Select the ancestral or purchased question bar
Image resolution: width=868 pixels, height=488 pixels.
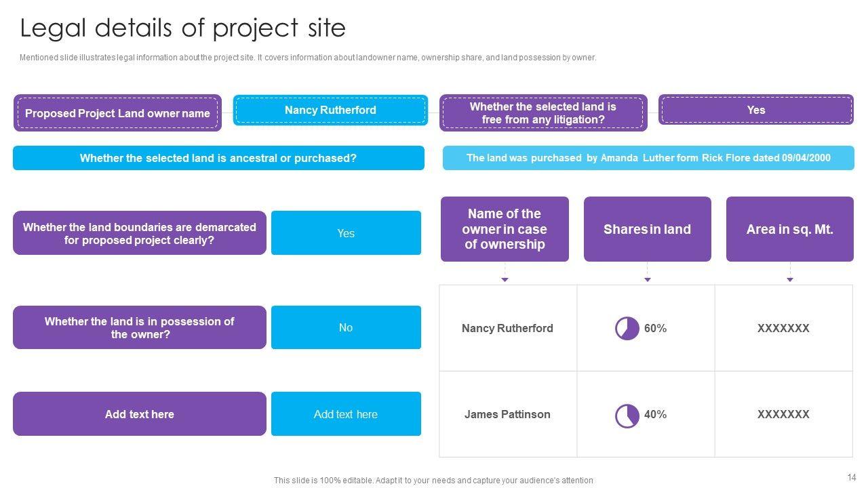click(x=218, y=158)
